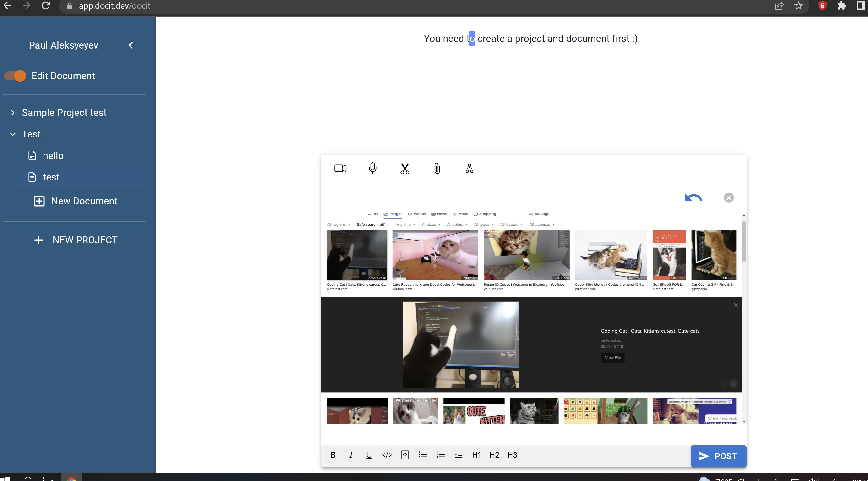The width and height of the screenshot is (868, 481).
Task: Open the All sizes filter dropdown
Action: pyautogui.click(x=431, y=224)
